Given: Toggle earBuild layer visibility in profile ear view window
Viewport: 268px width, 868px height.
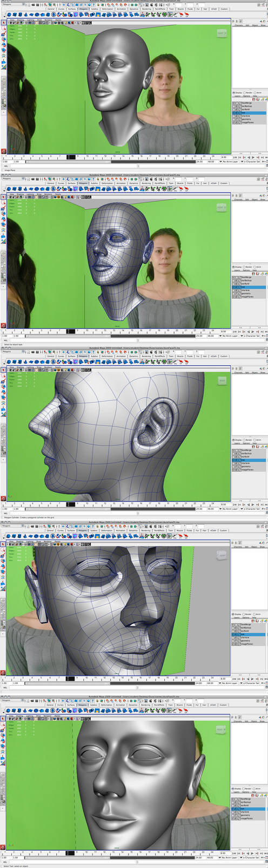Looking at the screenshot, I should click(233, 457).
